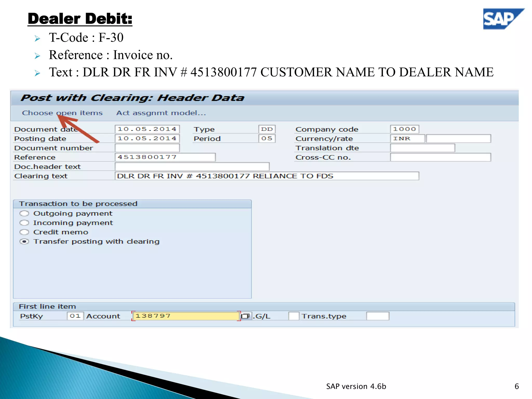Screen dimensions: 532x399
Task: Click the Doc.header text field
Action: click(x=192, y=167)
